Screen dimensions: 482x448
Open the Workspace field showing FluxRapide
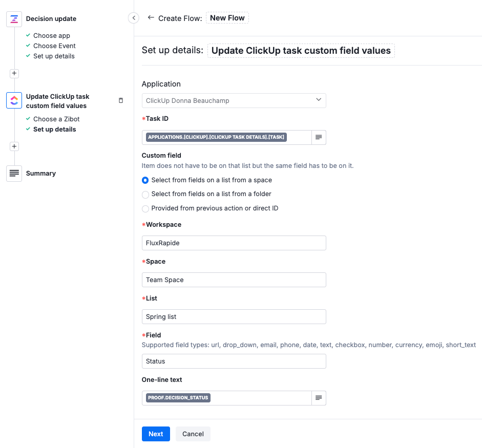234,243
